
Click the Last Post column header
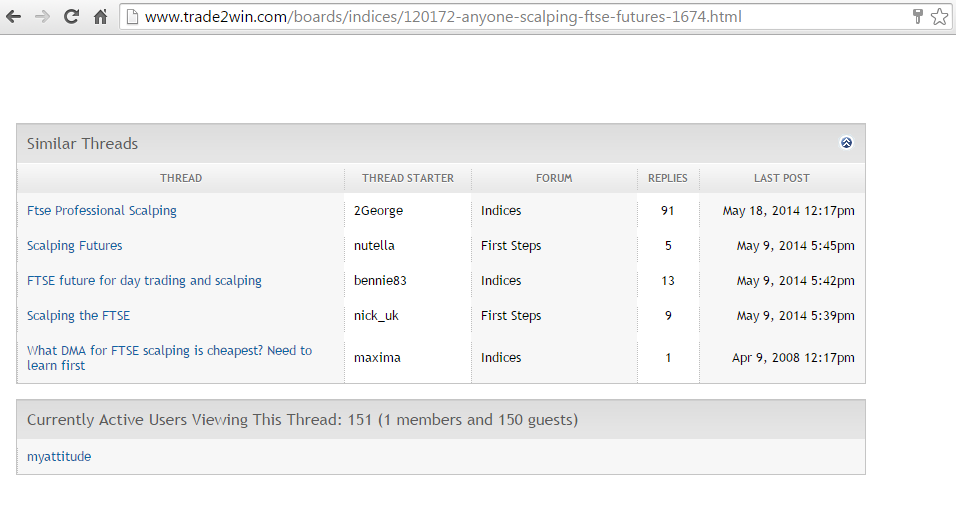pyautogui.click(x=782, y=178)
